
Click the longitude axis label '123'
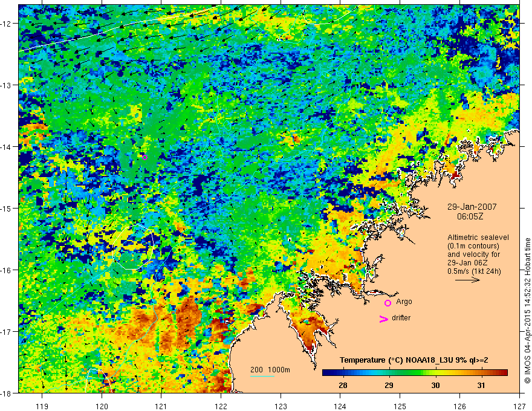point(281,406)
